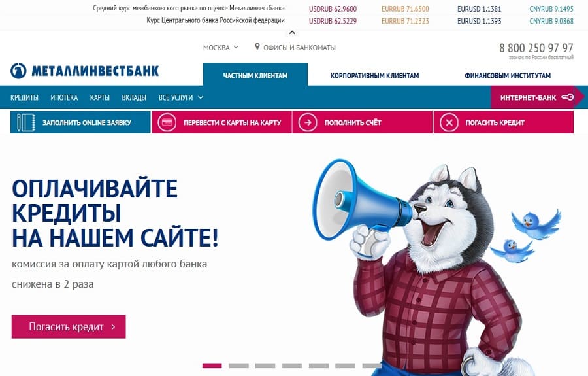
Task: Click the Погасить кредит banner button
Action: (x=69, y=326)
